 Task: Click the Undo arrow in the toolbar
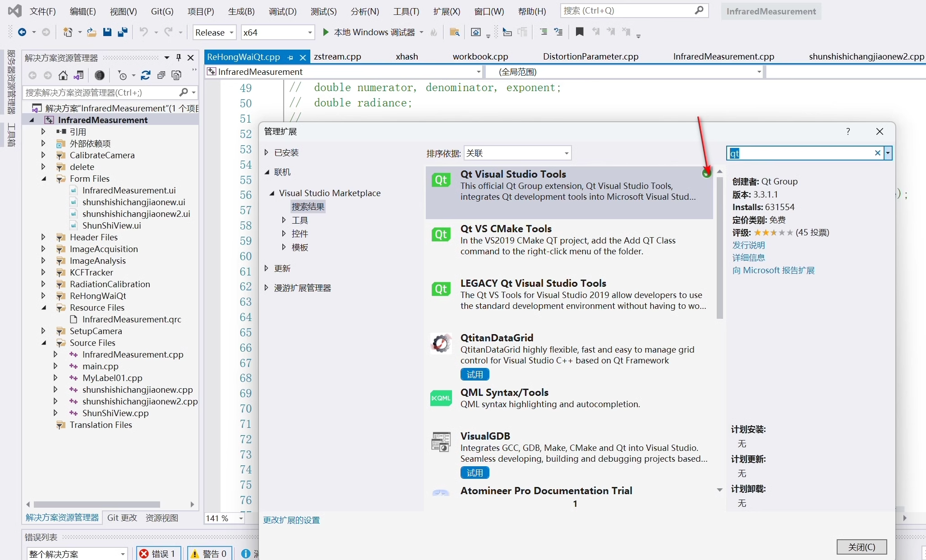pos(143,32)
